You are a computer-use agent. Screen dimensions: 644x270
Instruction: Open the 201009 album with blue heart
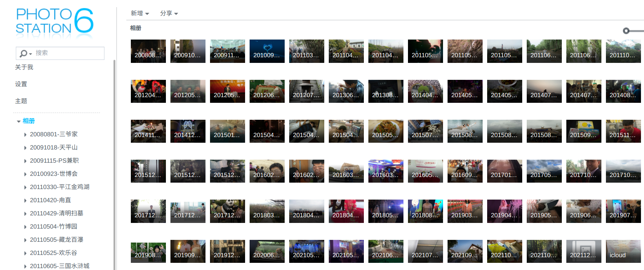267,51
